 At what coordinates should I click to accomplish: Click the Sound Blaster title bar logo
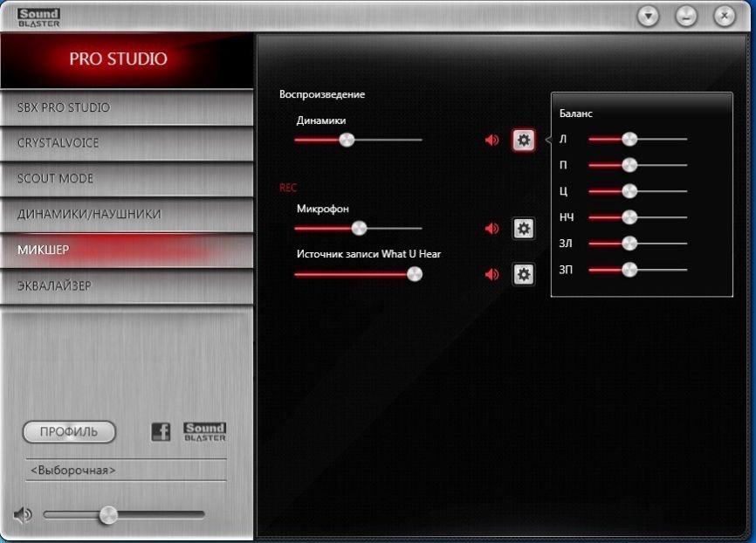pyautogui.click(x=39, y=17)
